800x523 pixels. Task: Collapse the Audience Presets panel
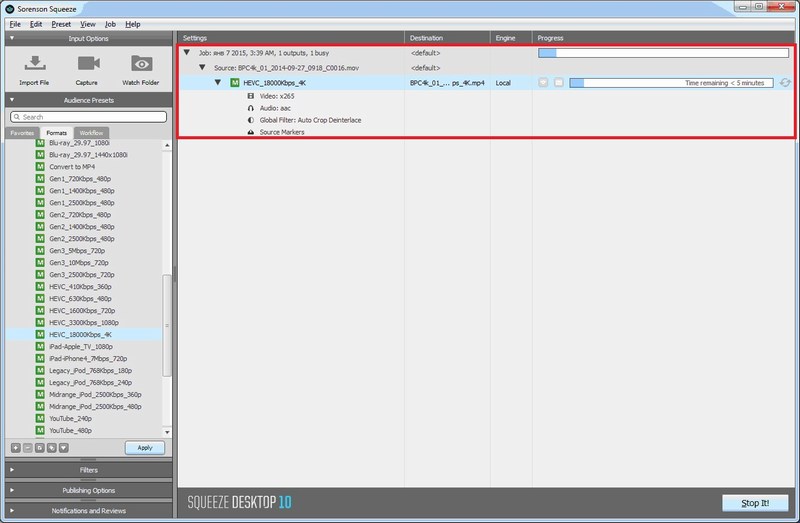(x=12, y=99)
